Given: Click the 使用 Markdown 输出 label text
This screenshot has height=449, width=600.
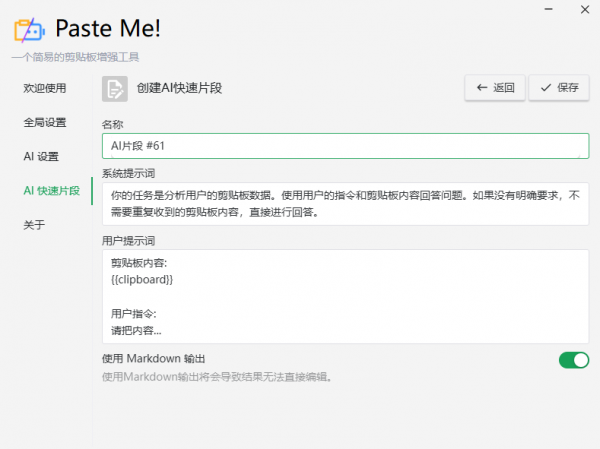Looking at the screenshot, I should click(153, 359).
